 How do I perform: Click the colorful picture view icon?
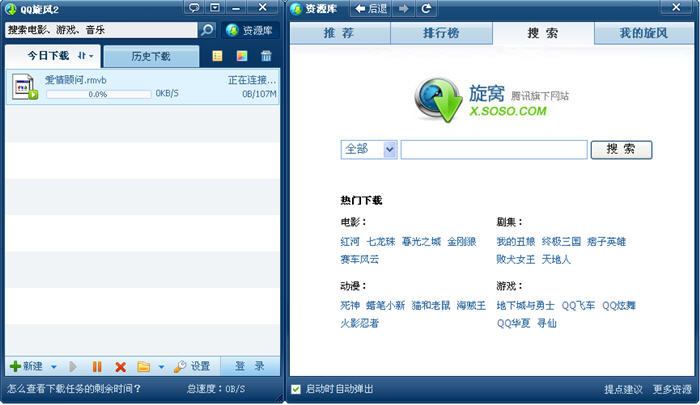[241, 57]
